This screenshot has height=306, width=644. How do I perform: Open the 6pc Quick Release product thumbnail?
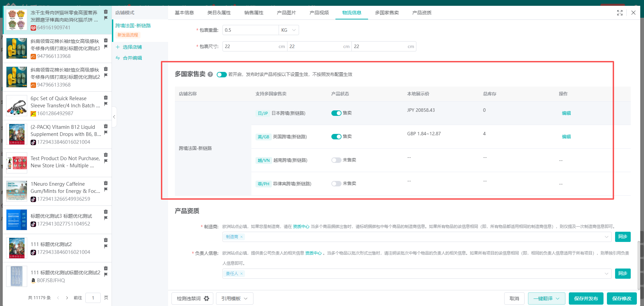click(x=17, y=106)
